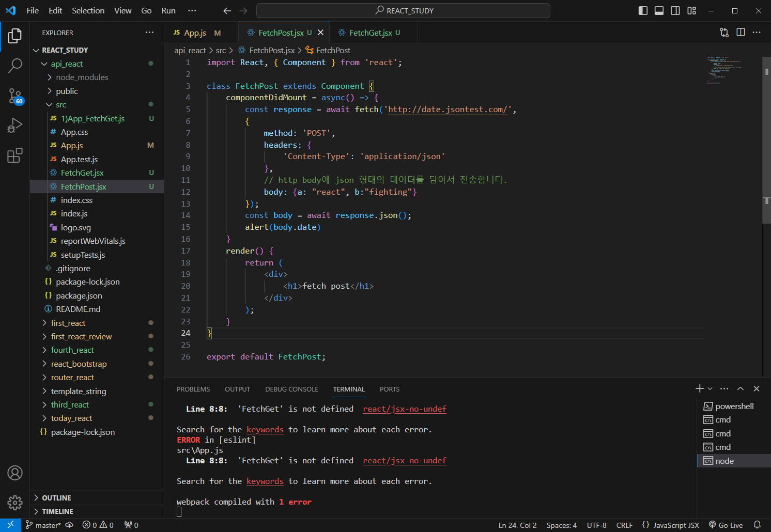Switch to the DEBUG CONSOLE tab

coord(291,389)
